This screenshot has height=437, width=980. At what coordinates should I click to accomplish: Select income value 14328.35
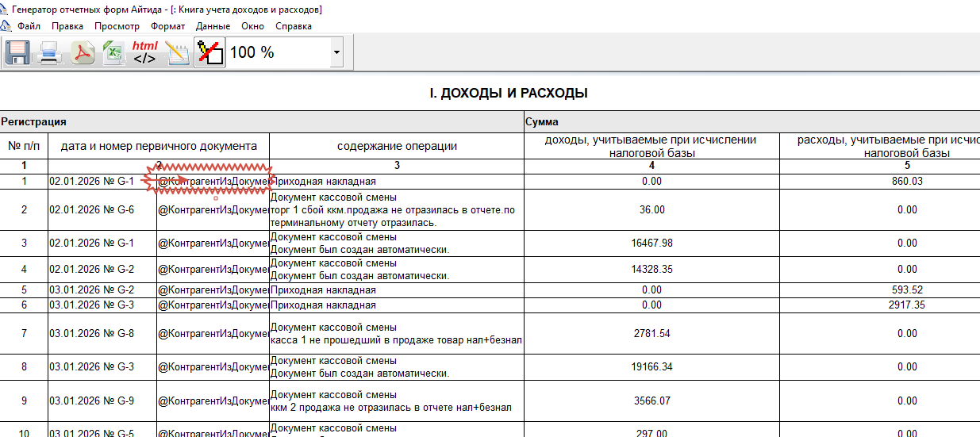(651, 270)
